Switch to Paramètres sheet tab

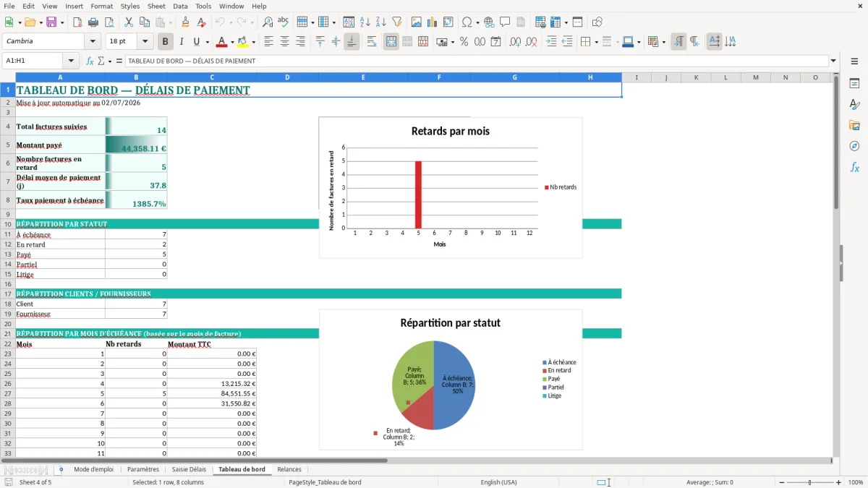tap(143, 469)
